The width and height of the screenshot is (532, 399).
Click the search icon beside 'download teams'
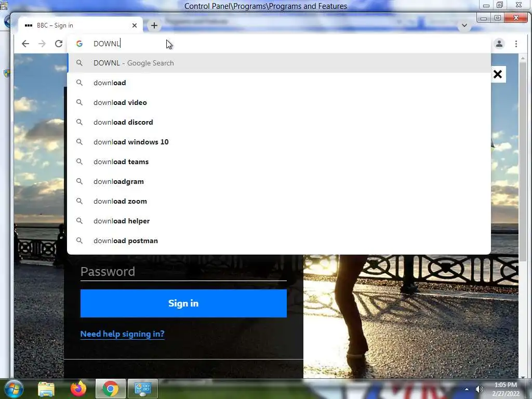pos(79,162)
